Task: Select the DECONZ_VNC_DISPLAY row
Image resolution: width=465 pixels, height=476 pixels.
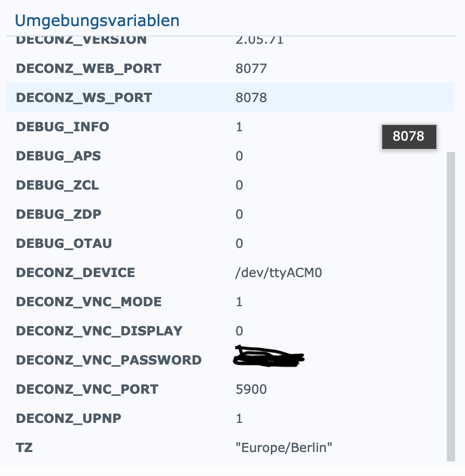Action: tap(230, 331)
